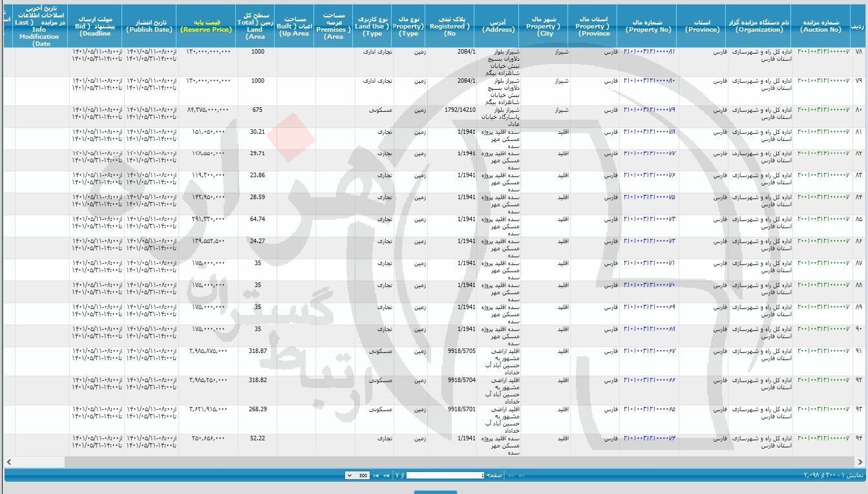
Task: Open the 300 rows-per-page dropdown
Action: pos(357,475)
